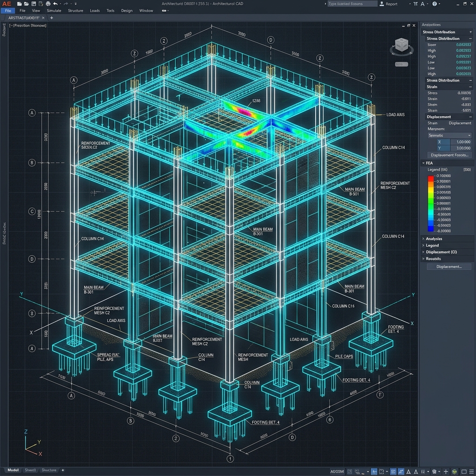Click the Report stamp icon
This screenshot has width=476, height=476.
(x=382, y=4)
